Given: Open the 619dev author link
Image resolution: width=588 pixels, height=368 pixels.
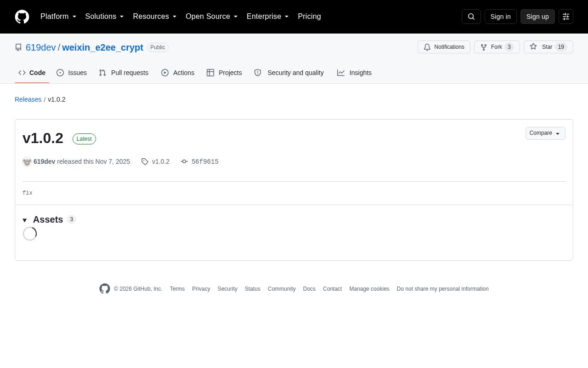Looking at the screenshot, I should pos(44,161).
